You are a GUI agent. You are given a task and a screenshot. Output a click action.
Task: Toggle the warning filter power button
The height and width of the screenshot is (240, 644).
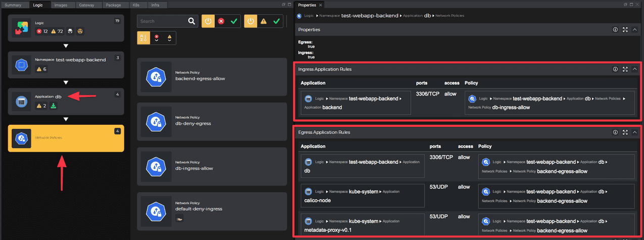click(x=251, y=21)
